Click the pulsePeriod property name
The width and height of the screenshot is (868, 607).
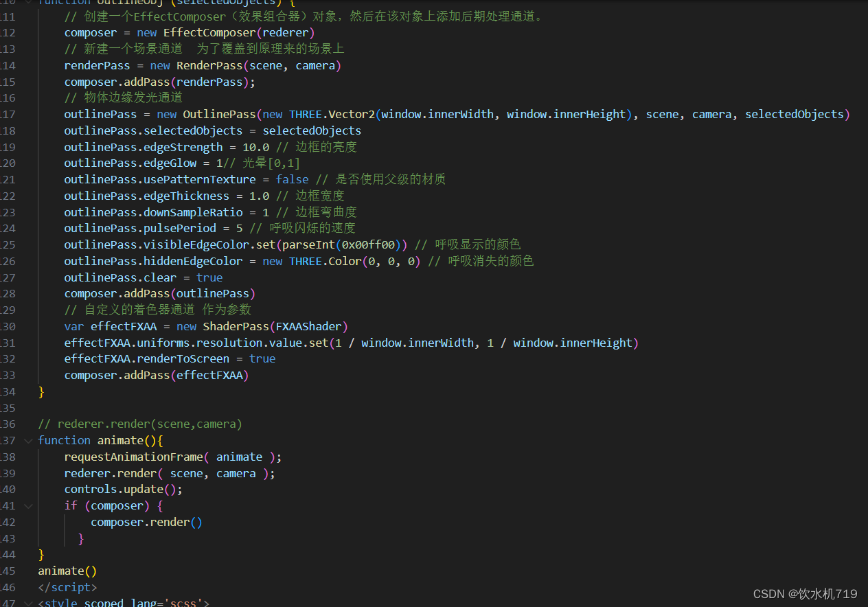pos(180,228)
